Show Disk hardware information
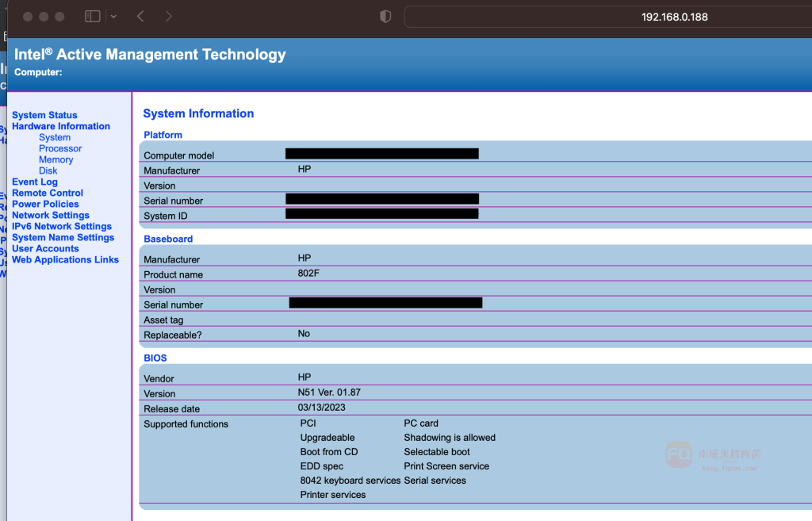The width and height of the screenshot is (812, 521). click(x=48, y=170)
